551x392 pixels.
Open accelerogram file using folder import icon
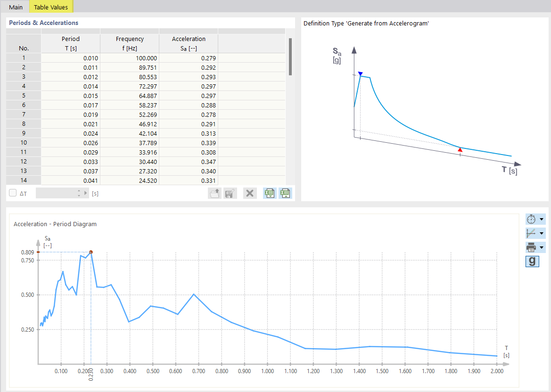point(214,193)
